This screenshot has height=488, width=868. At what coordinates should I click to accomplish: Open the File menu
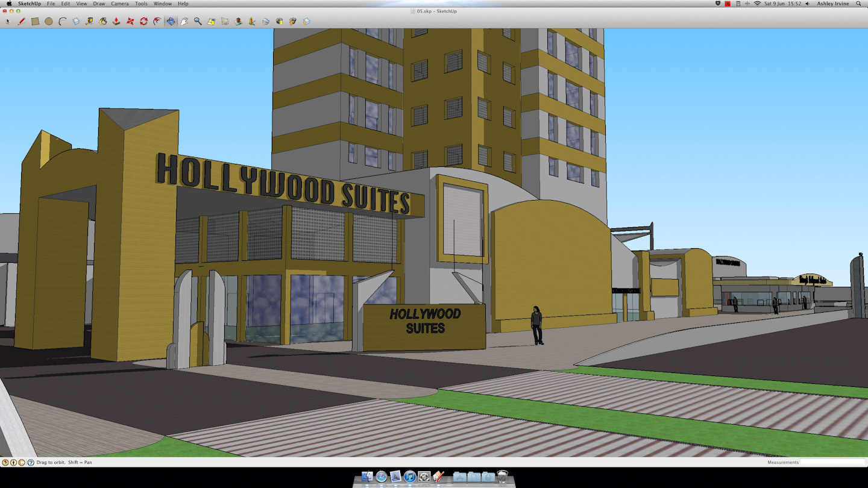[x=51, y=4]
